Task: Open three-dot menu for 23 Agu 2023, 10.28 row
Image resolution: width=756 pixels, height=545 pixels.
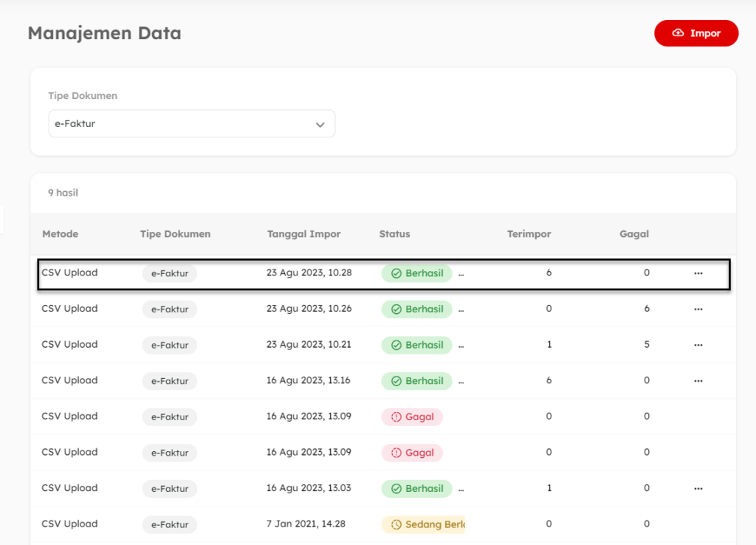Action: (698, 273)
